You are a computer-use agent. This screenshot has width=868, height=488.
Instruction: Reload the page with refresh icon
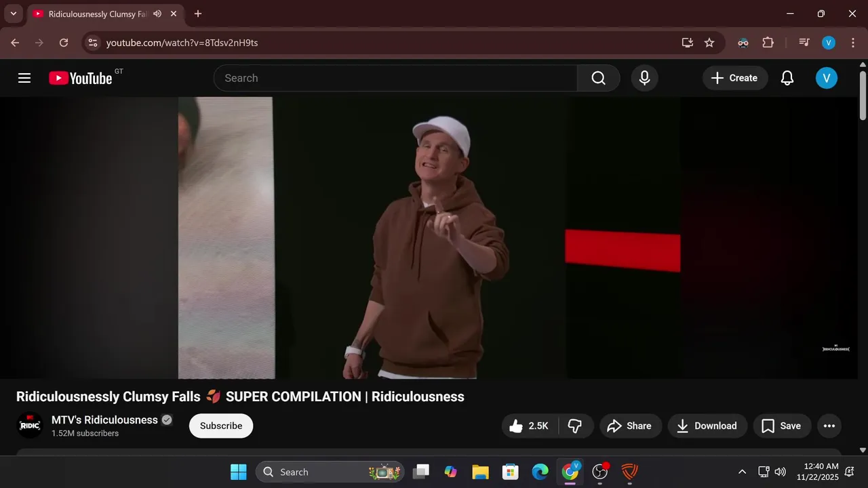(64, 43)
